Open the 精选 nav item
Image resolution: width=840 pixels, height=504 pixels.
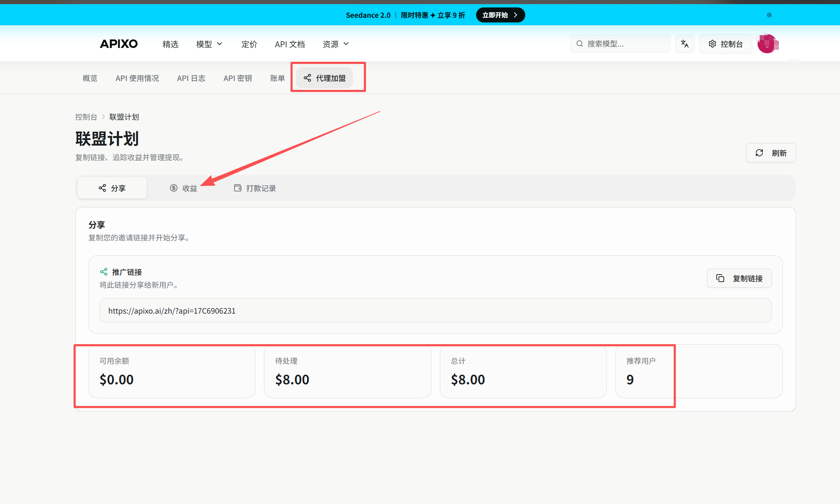point(171,44)
